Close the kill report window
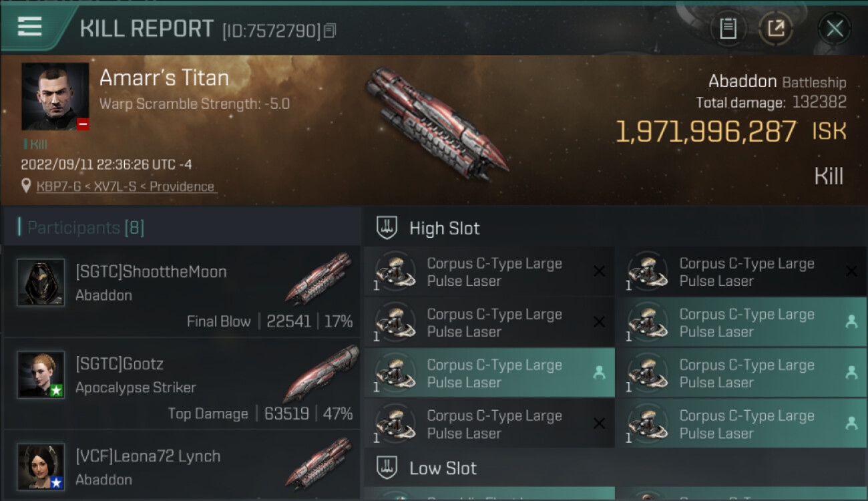The height and width of the screenshot is (501, 868). tap(834, 29)
